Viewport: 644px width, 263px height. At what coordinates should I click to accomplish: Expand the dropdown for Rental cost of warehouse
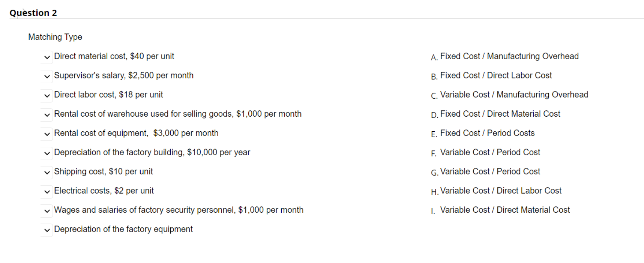47,114
